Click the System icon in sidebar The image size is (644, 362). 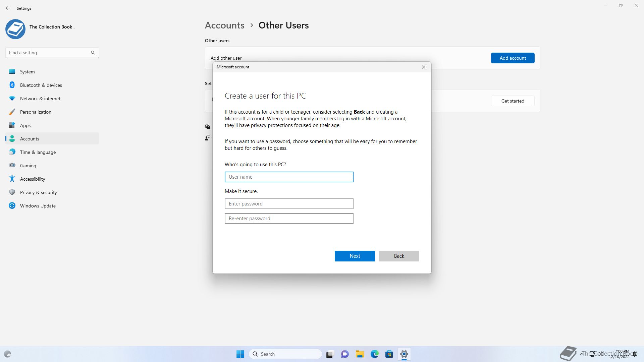coord(12,71)
